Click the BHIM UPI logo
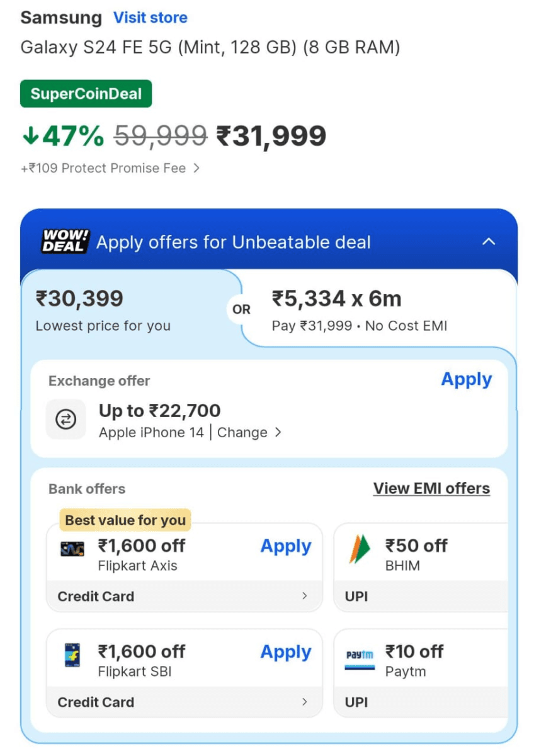The image size is (534, 756). (x=360, y=549)
